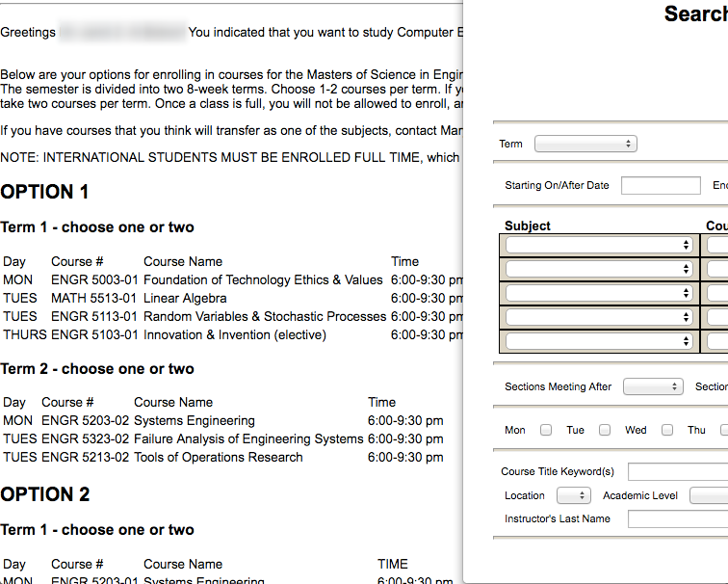Viewport: 728px width, 584px height.
Task: Open the fourth Subject dropdown
Action: (x=599, y=317)
